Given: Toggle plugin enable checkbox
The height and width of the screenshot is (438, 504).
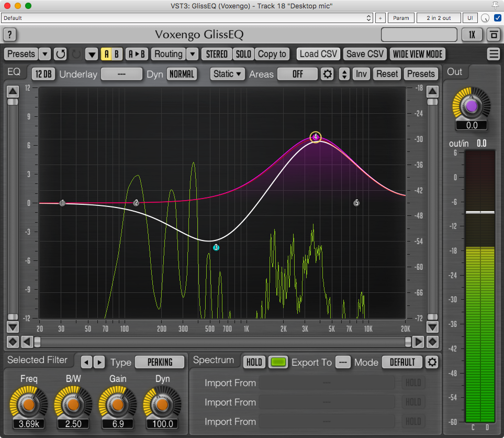Looking at the screenshot, I should tap(497, 18).
